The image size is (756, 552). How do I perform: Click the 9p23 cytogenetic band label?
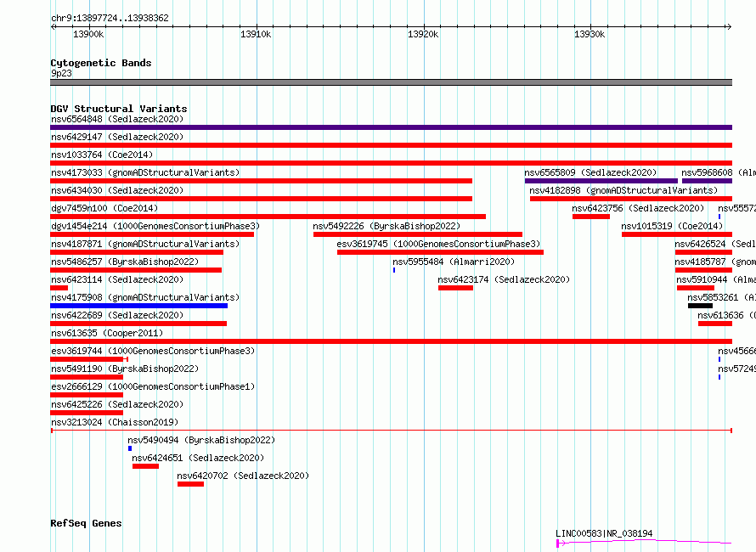pos(61,73)
